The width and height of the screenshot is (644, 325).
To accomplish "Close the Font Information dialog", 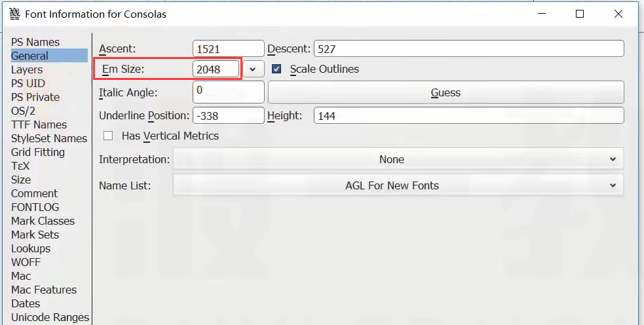I will pyautogui.click(x=618, y=14).
